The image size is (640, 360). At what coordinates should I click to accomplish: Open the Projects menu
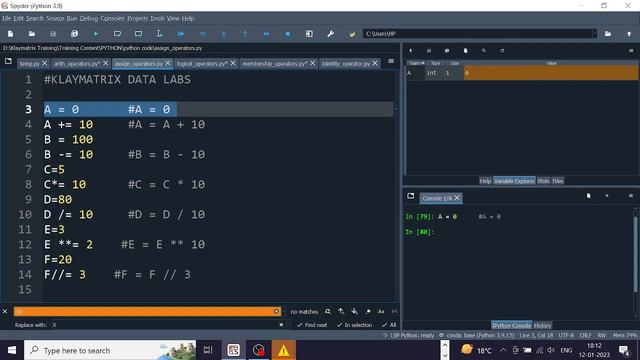pyautogui.click(x=137, y=18)
